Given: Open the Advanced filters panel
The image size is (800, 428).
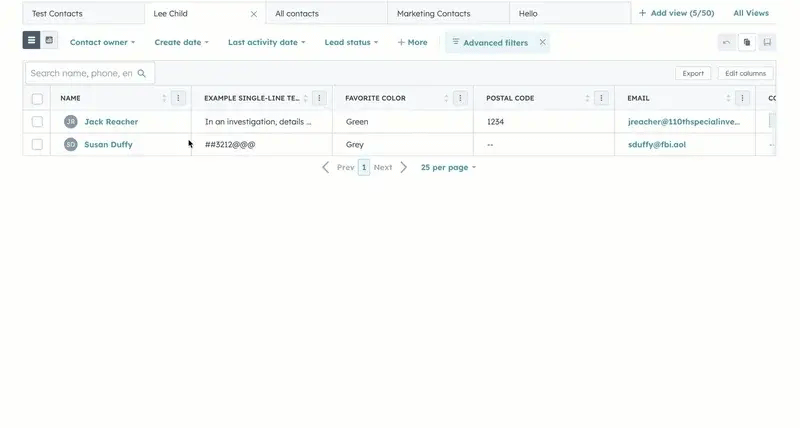Looking at the screenshot, I should (490, 43).
